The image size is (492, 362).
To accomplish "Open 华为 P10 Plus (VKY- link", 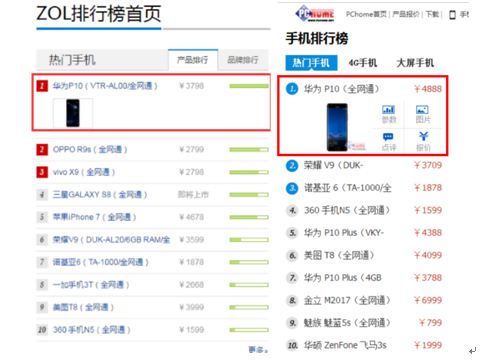I will click(x=344, y=233).
